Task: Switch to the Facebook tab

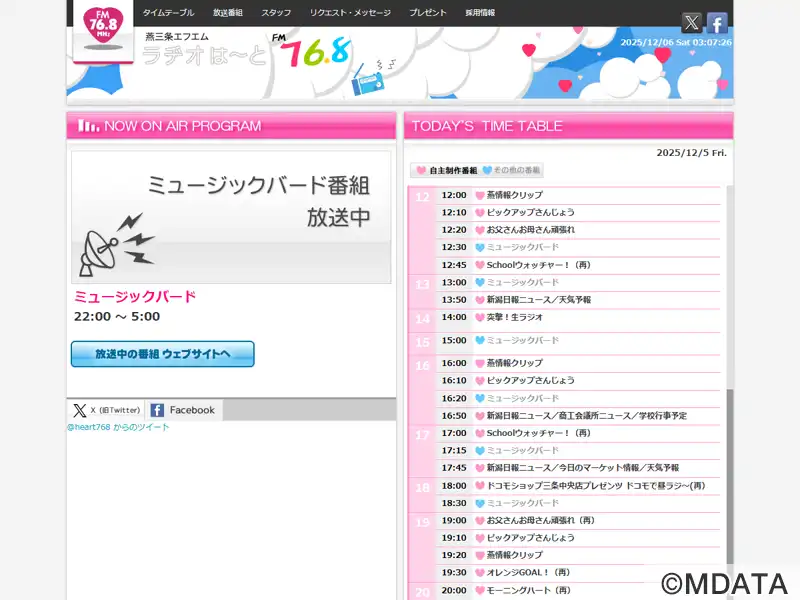Action: (x=184, y=410)
